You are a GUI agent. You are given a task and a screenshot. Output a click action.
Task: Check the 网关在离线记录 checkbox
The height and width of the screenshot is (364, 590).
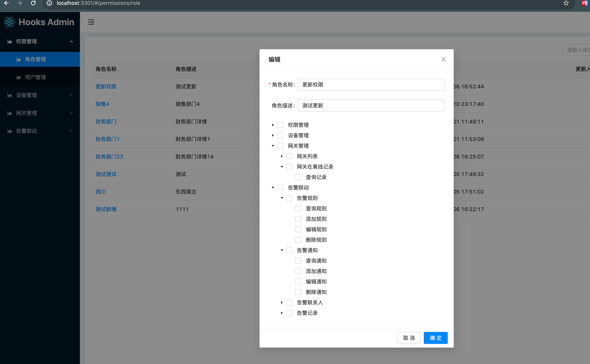click(x=289, y=167)
